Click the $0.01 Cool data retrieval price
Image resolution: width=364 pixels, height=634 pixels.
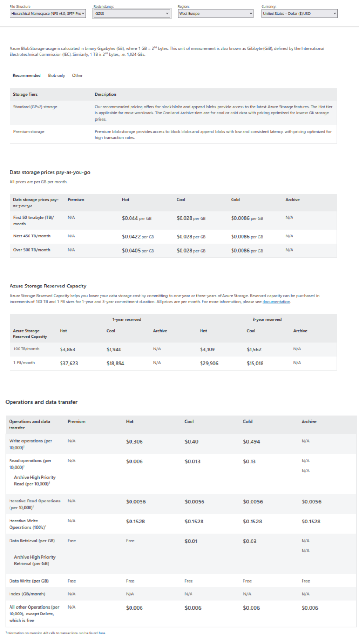[x=191, y=542]
